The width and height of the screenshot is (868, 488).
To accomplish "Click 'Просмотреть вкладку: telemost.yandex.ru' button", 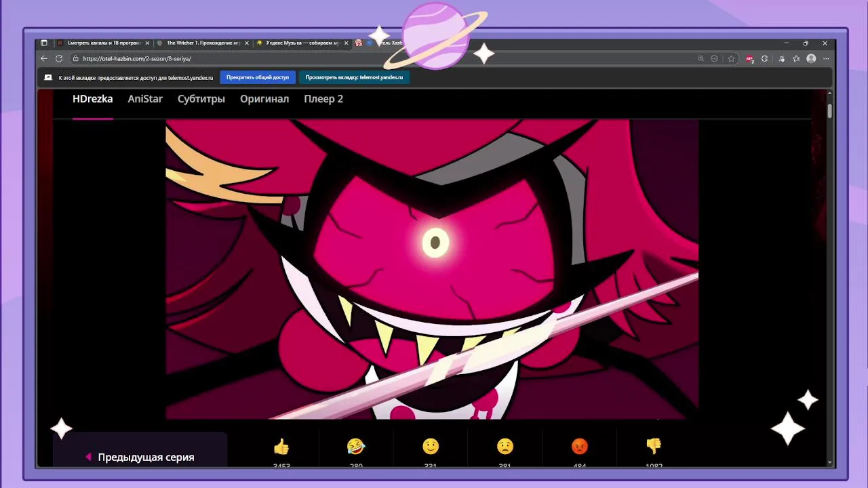I will (354, 77).
